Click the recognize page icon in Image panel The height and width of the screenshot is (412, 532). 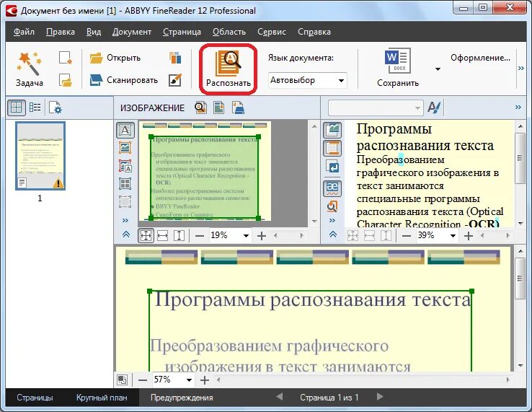point(201,108)
